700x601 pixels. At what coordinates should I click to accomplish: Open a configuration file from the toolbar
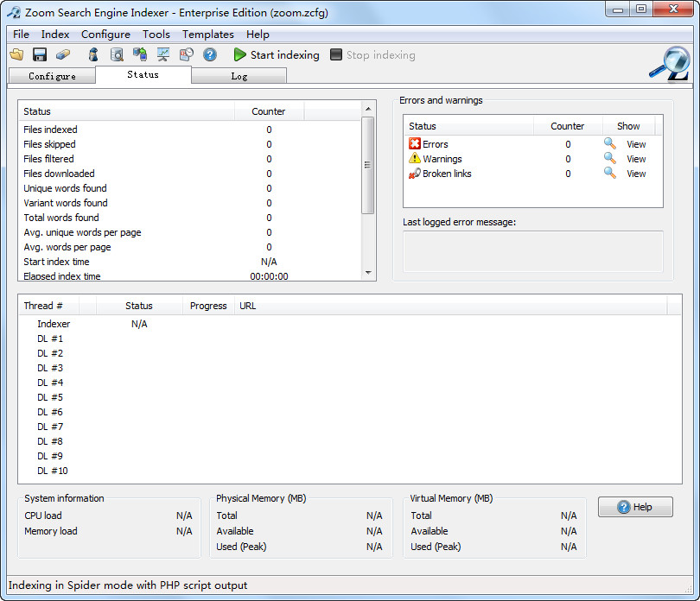[x=17, y=54]
